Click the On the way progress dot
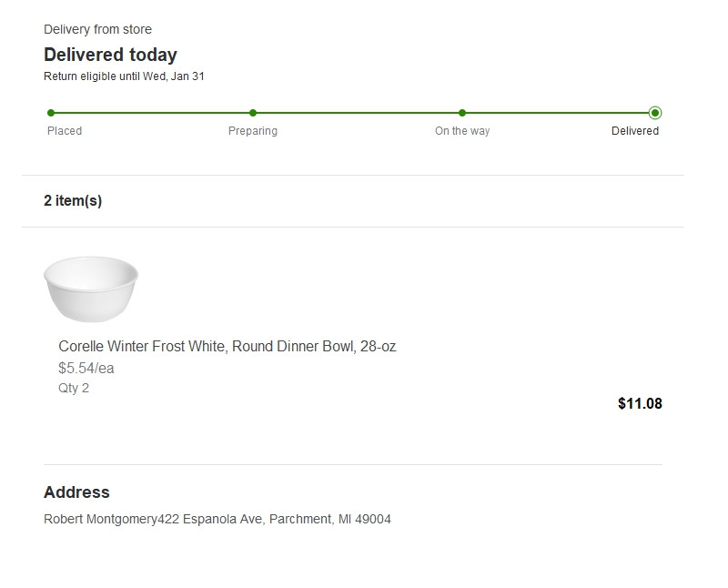The image size is (728, 588). 462,113
